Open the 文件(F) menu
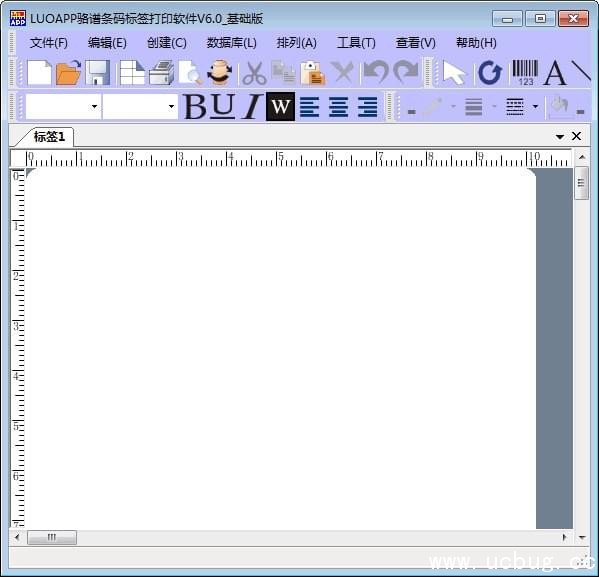This screenshot has height=577, width=599. coord(49,43)
